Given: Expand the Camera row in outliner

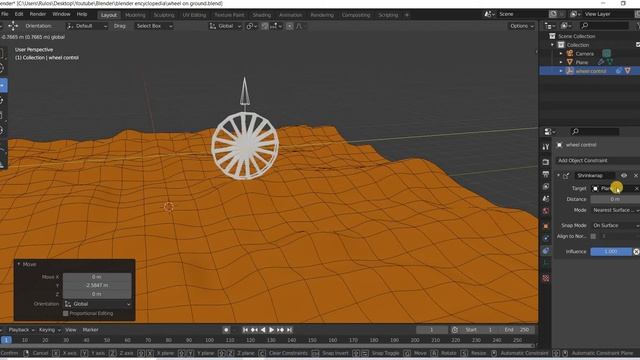Looking at the screenshot, I should pyautogui.click(x=561, y=53).
